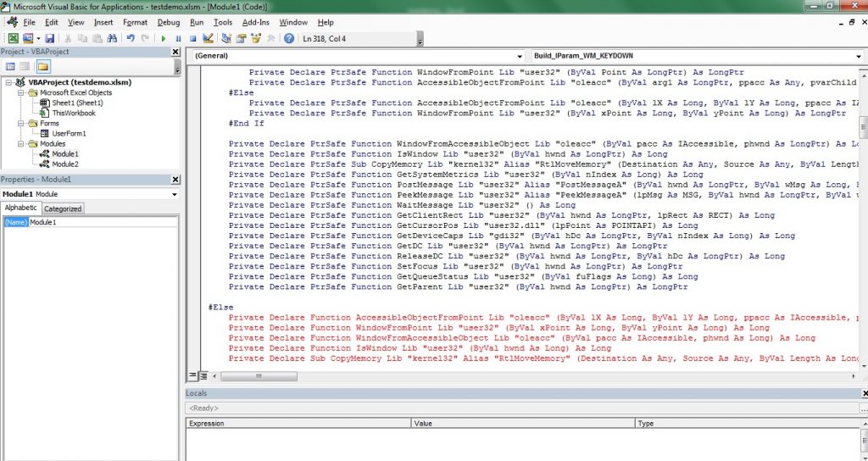
Task: Open the Edit menu
Action: tap(52, 22)
